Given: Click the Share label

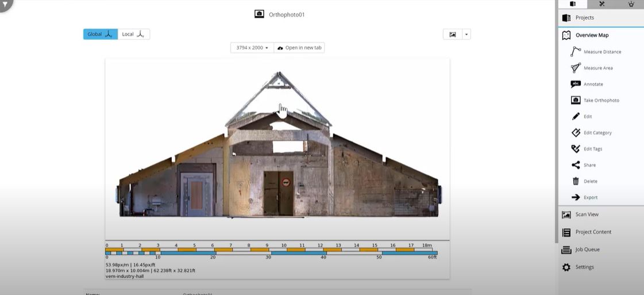Looking at the screenshot, I should pos(589,165).
